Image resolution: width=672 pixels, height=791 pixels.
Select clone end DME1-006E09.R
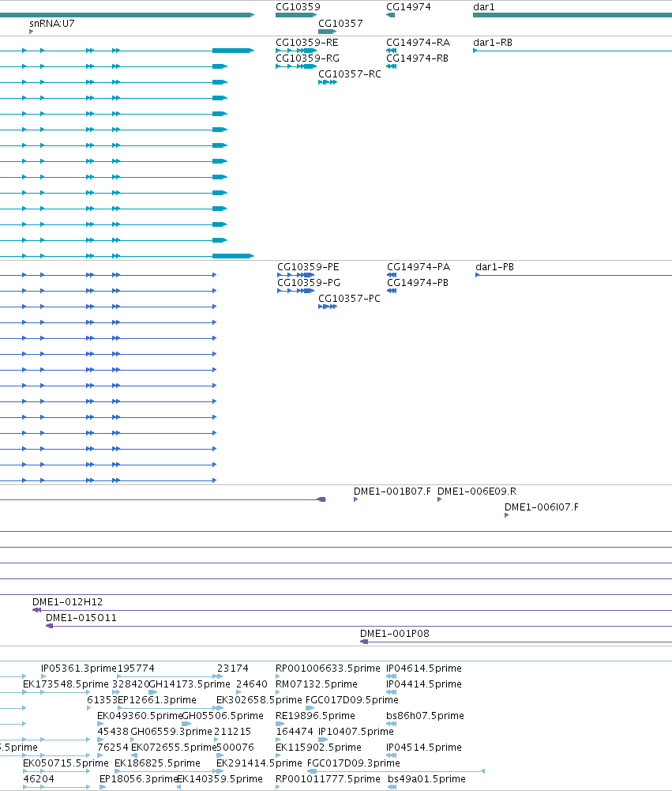[477, 492]
